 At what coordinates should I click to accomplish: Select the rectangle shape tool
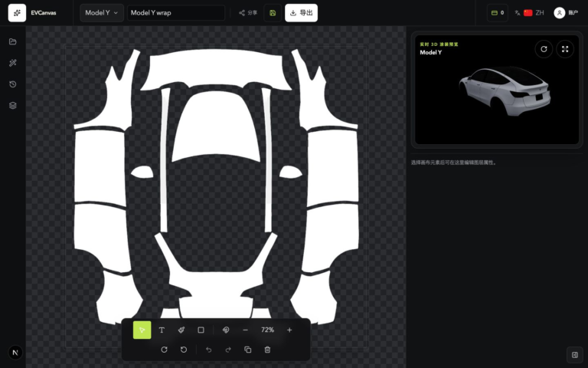201,330
